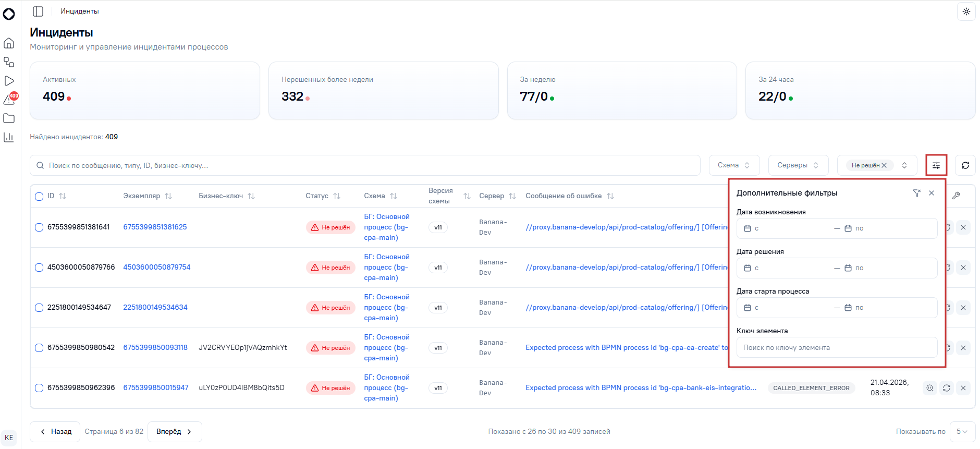The width and height of the screenshot is (980, 449).
Task: Open the play/instances sidebar icon
Action: point(9,81)
